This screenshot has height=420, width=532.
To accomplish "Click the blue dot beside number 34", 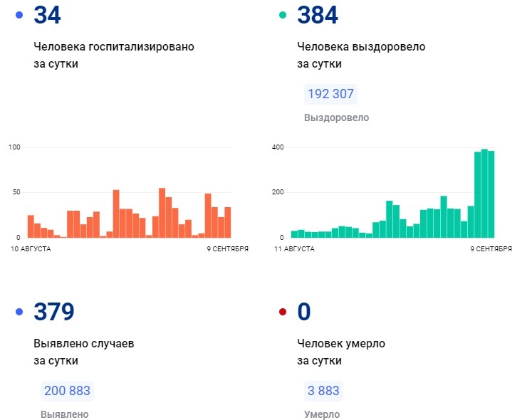I will [x=19, y=15].
